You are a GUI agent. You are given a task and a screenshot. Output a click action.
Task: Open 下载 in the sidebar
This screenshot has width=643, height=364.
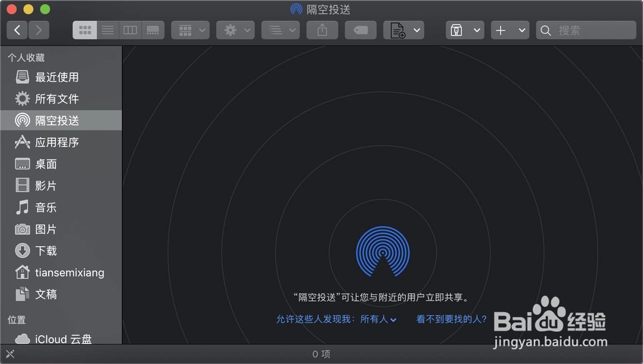[x=61, y=251]
